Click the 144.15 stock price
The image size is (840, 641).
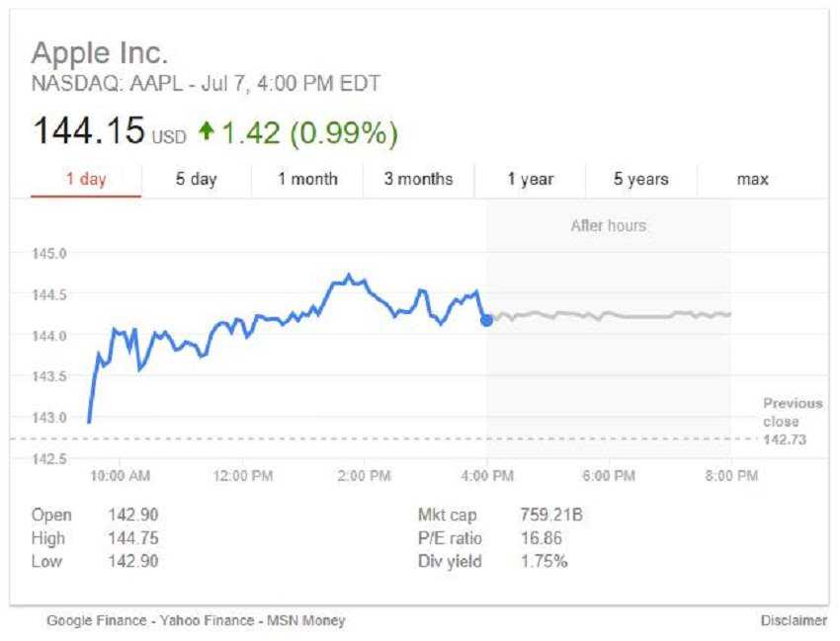click(x=89, y=131)
